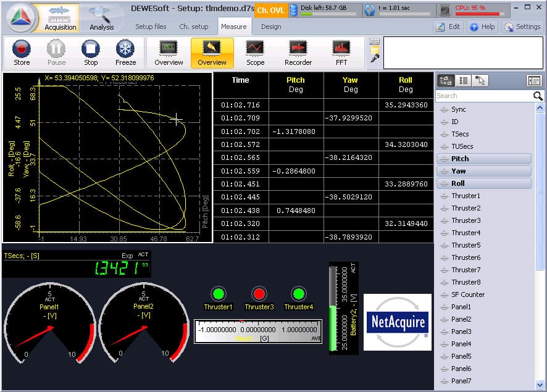Open the FFT display
Screen dimensions: 547x392
(x=341, y=53)
